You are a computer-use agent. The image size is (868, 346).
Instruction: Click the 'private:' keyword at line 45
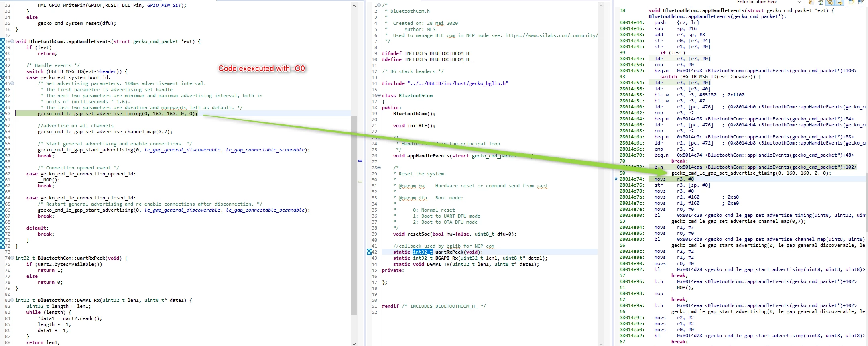point(393,270)
